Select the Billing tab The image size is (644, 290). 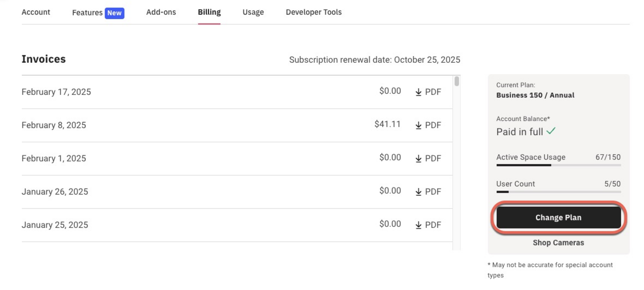click(209, 12)
